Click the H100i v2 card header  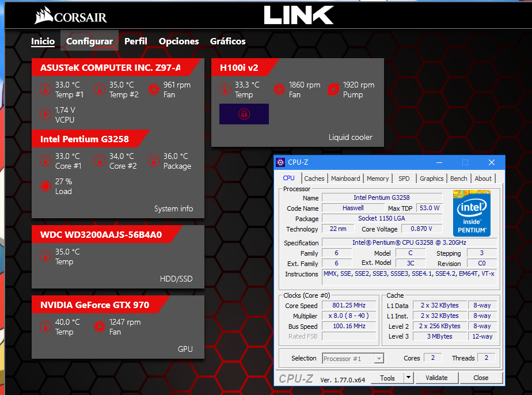(x=244, y=67)
